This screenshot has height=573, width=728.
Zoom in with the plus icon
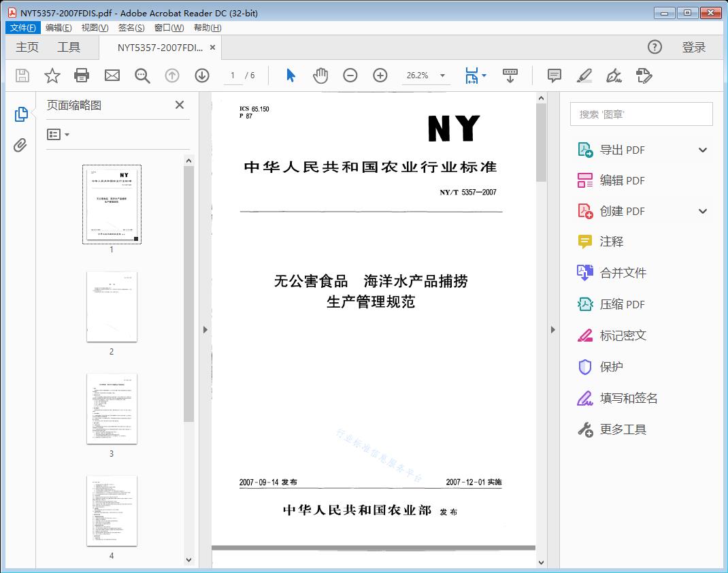380,76
